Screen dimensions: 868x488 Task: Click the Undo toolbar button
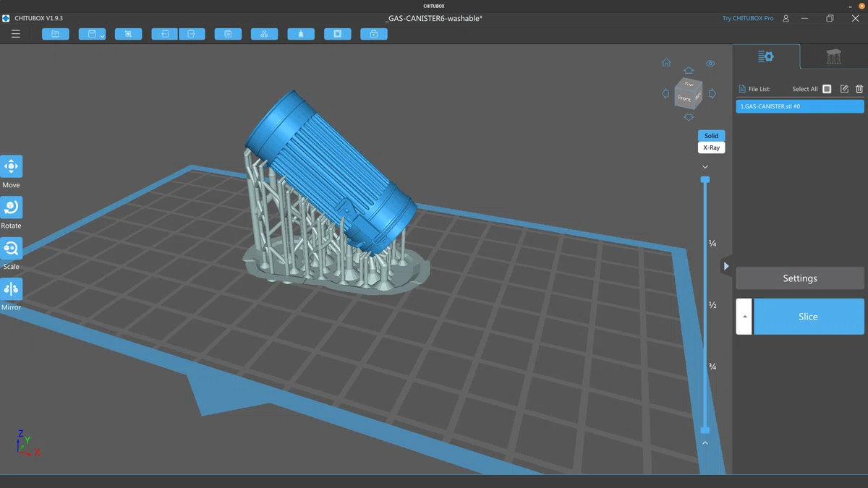pos(165,34)
